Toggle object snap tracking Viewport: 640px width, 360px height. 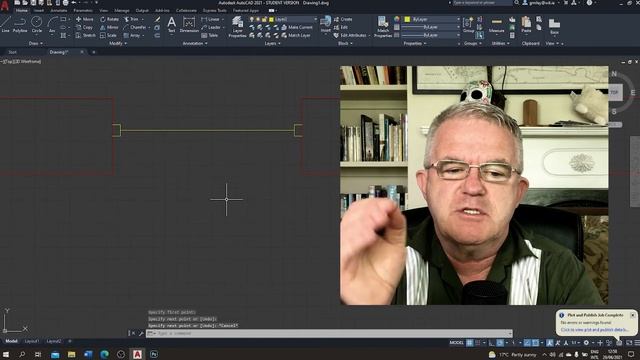pos(527,343)
